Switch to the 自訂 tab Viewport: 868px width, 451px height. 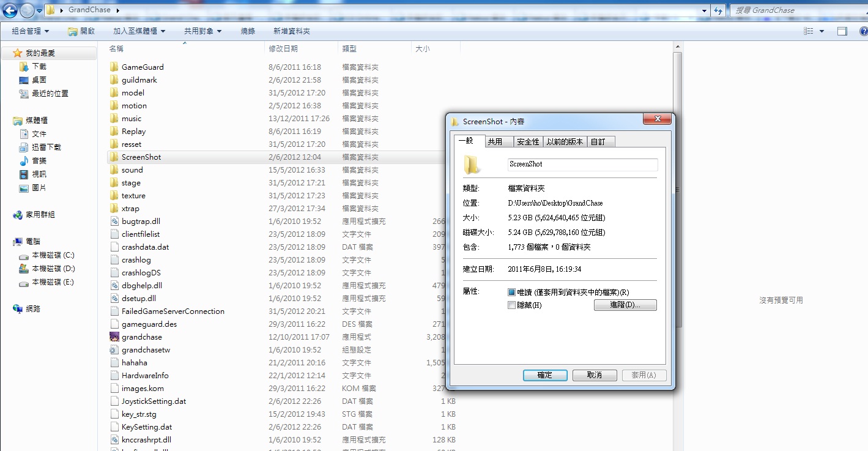pyautogui.click(x=601, y=142)
